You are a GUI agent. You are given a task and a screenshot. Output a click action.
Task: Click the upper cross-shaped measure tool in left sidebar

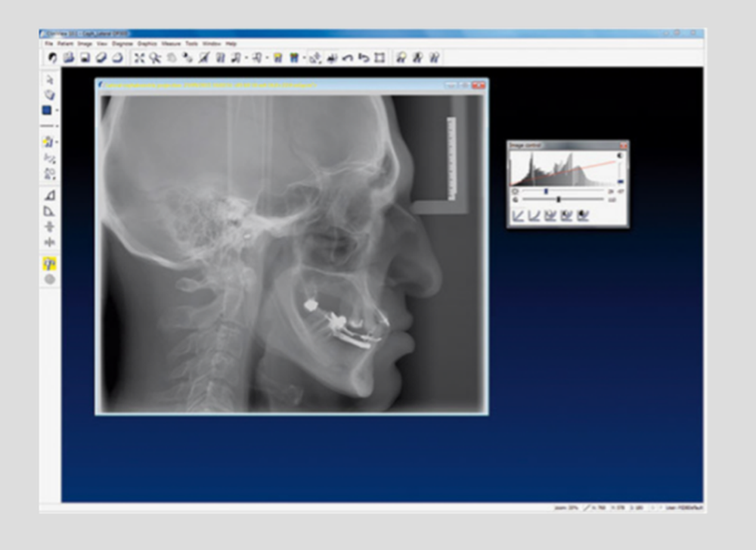pyautogui.click(x=49, y=226)
